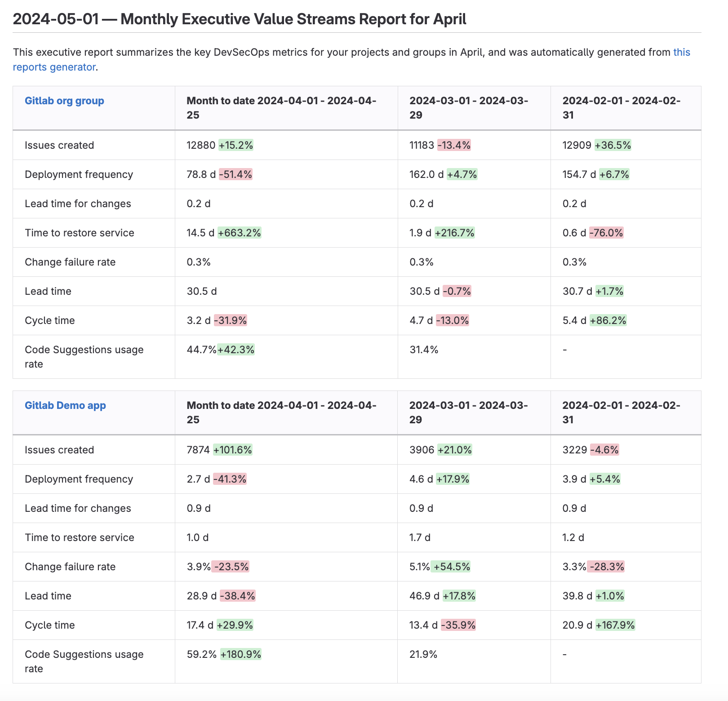Click the +1.0% badge next to 39.8 d
Screen dimensions: 728x701
(610, 596)
